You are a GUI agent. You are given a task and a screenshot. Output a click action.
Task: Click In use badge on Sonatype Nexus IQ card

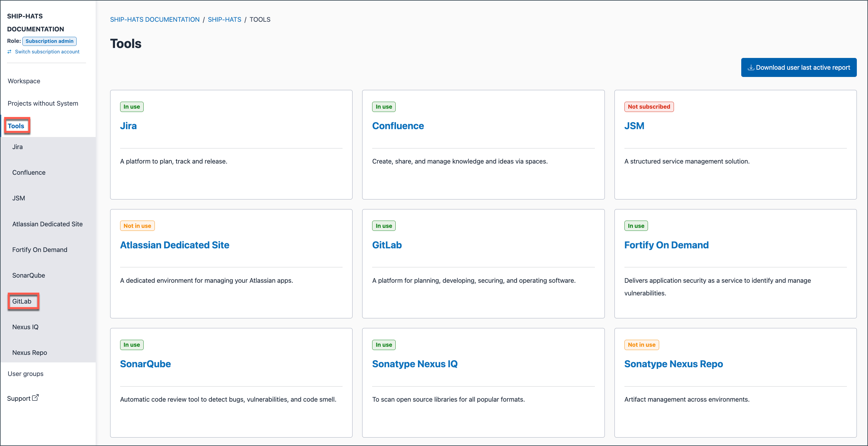tap(384, 345)
